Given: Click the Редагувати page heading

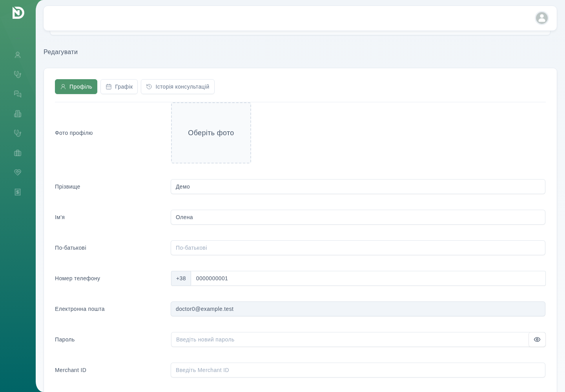Looking at the screenshot, I should coord(60,52).
